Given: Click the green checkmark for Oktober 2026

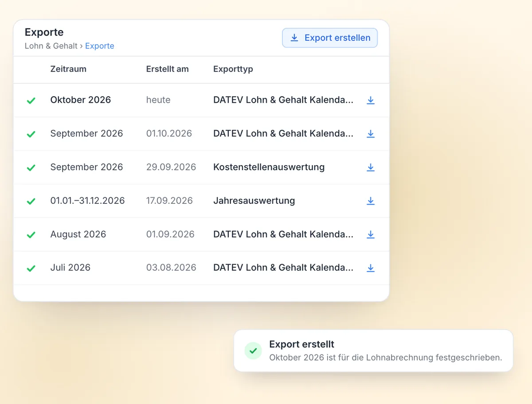Looking at the screenshot, I should (x=31, y=101).
